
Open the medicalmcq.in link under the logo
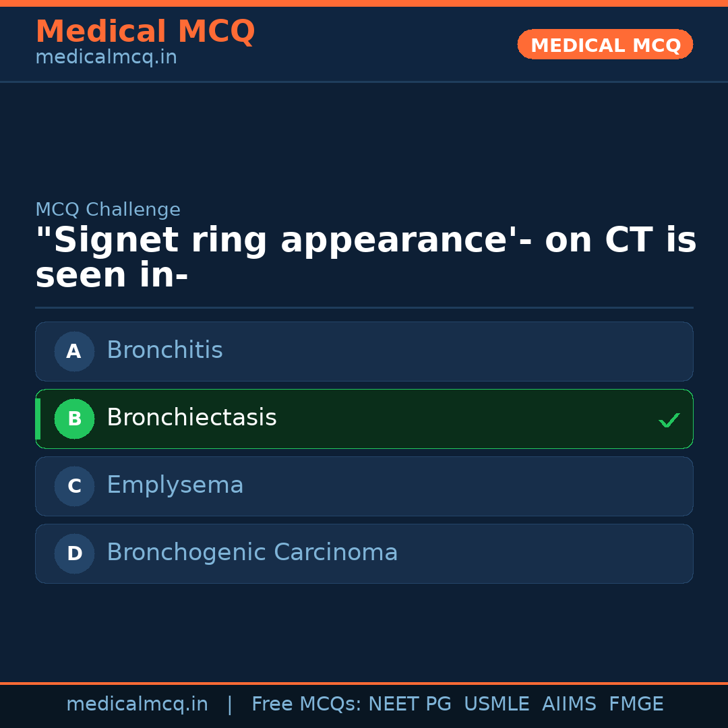click(x=106, y=57)
